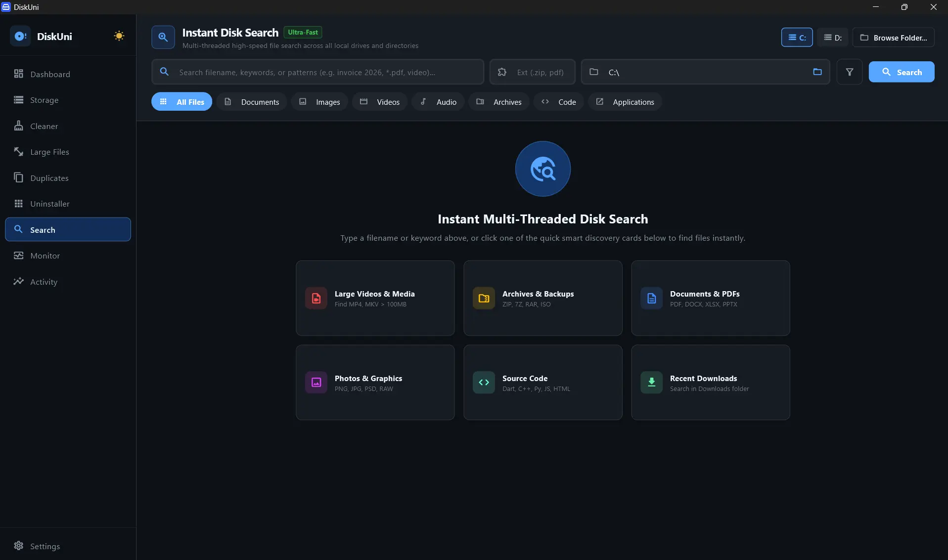The height and width of the screenshot is (560, 948).
Task: Click the magnifier icon in search field
Action: click(x=165, y=72)
